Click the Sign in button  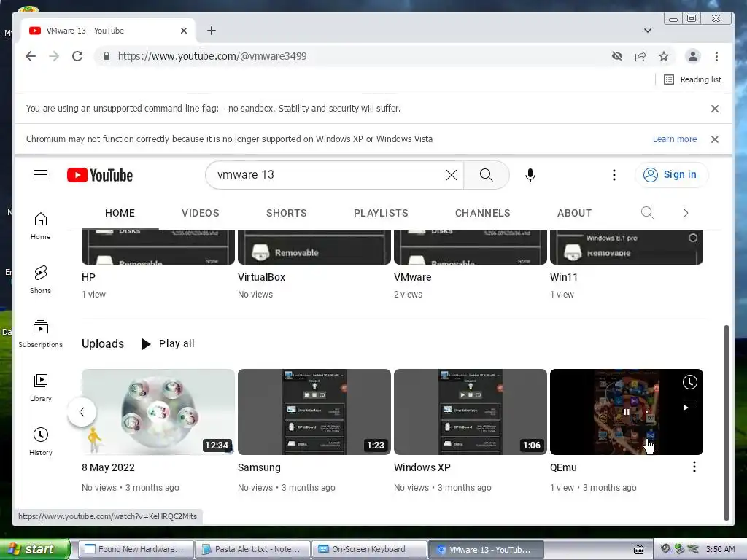tap(671, 175)
